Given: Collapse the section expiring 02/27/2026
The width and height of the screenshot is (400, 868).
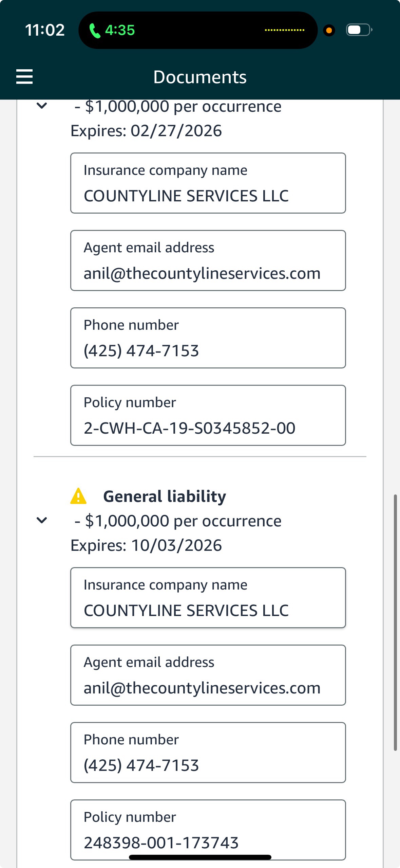Looking at the screenshot, I should 42,106.
